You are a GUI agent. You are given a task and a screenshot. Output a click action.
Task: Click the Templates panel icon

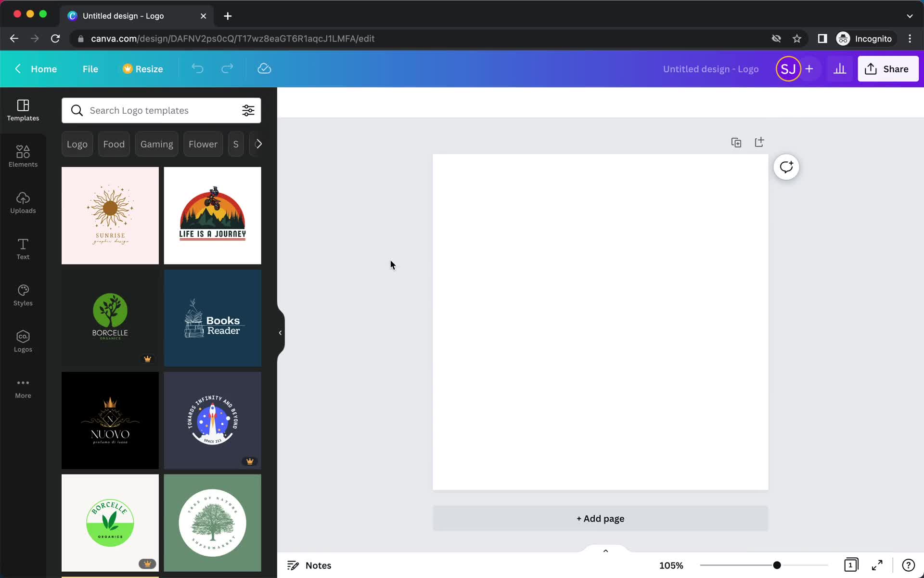[x=23, y=109]
